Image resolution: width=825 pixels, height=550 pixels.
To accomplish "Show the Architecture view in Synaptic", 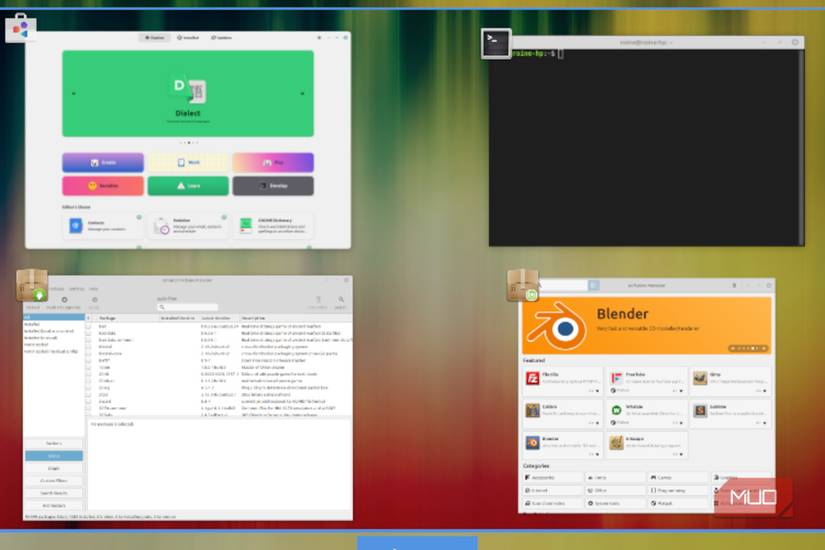I will point(54,505).
